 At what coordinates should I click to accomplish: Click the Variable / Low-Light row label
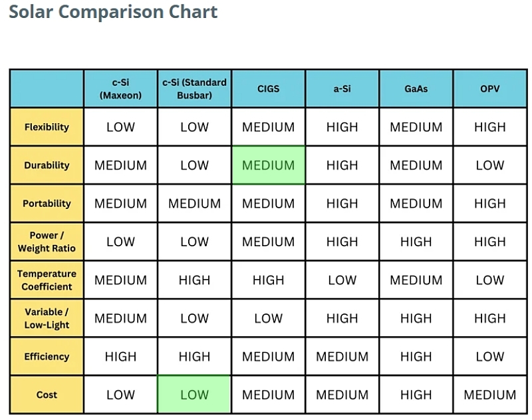coord(47,318)
